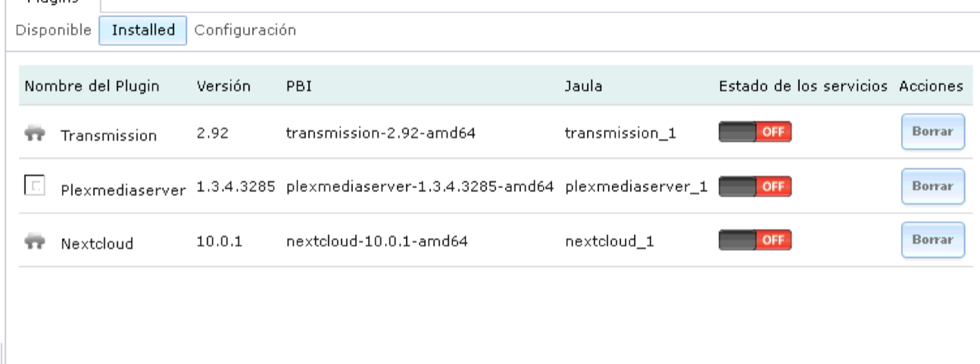Viewport: 980px width, 364px height.
Task: Select the Nextcloud plugin name
Action: click(97, 243)
